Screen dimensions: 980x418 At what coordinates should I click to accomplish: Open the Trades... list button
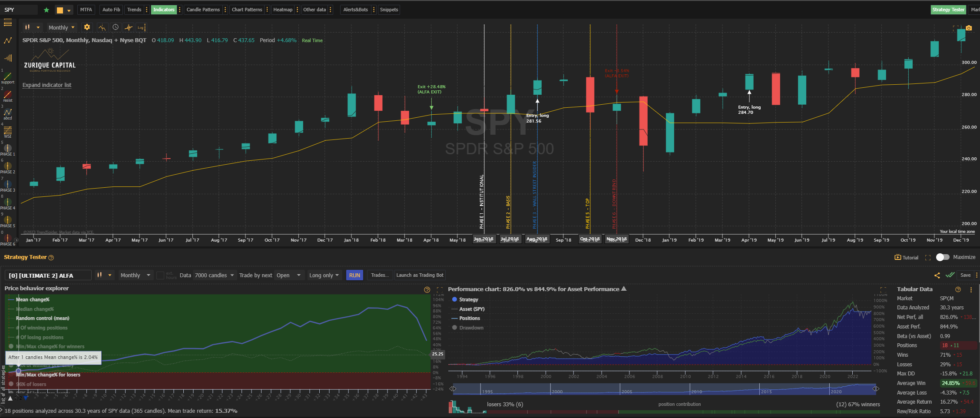[x=380, y=275]
